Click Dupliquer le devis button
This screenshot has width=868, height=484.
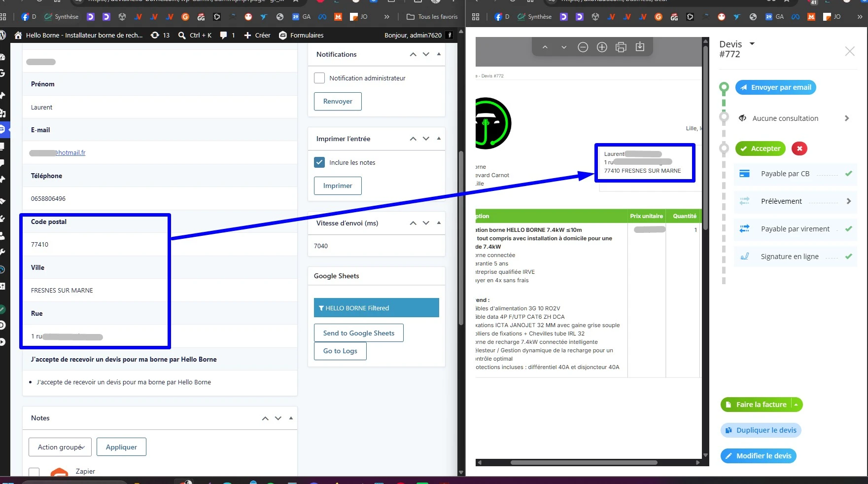point(761,430)
